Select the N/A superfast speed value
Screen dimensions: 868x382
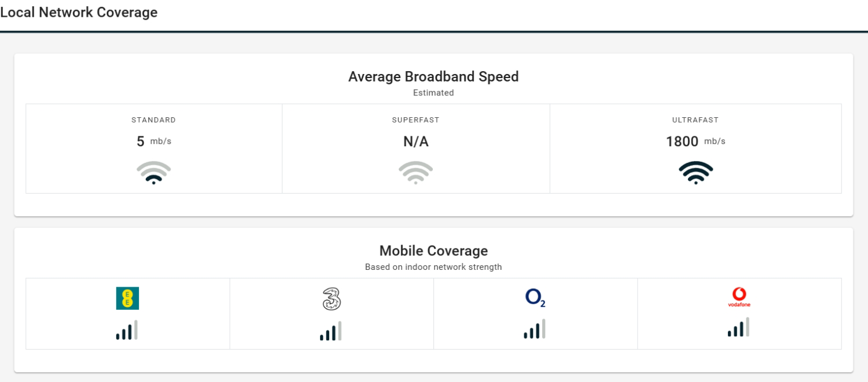pyautogui.click(x=415, y=142)
